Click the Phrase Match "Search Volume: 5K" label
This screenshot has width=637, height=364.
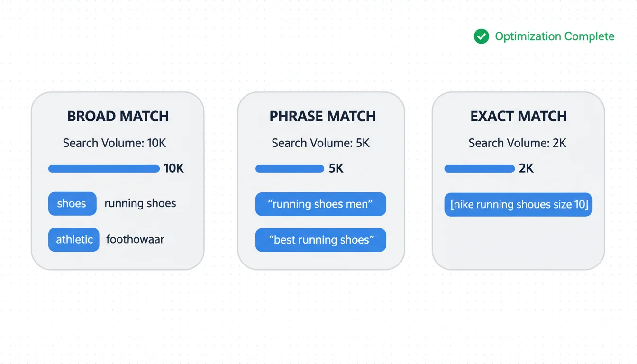[x=320, y=143]
